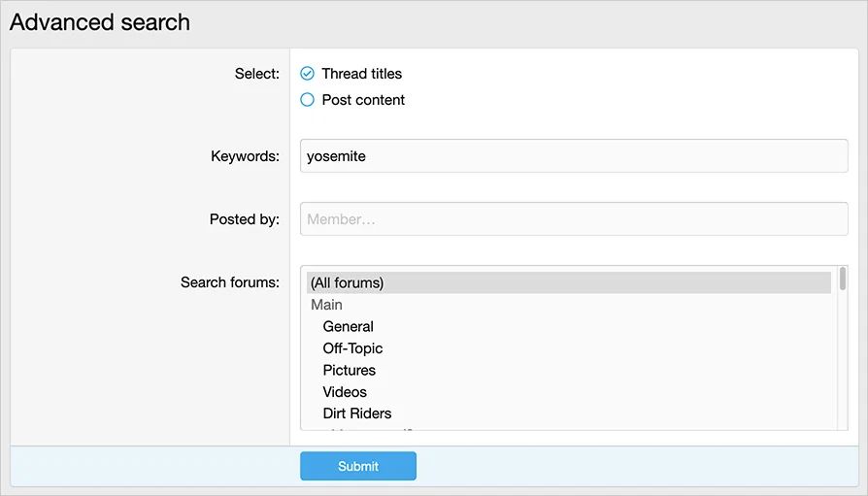Click the "Keywords:" field label

(245, 156)
